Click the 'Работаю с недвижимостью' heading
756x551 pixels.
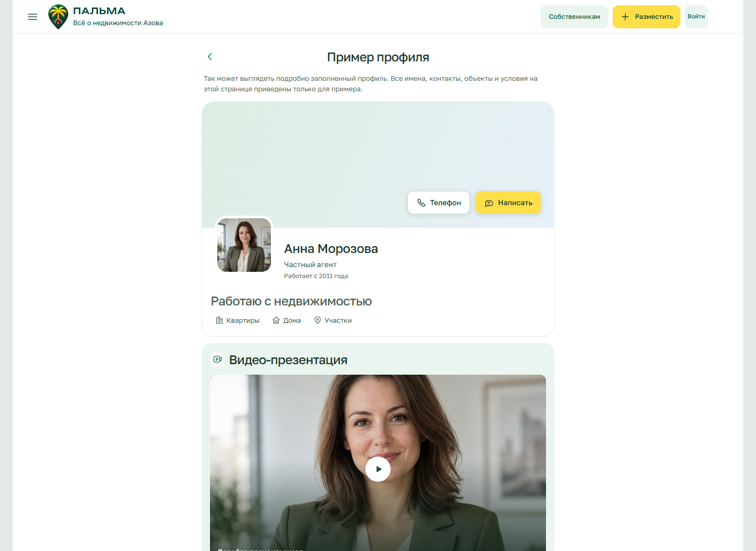(291, 301)
